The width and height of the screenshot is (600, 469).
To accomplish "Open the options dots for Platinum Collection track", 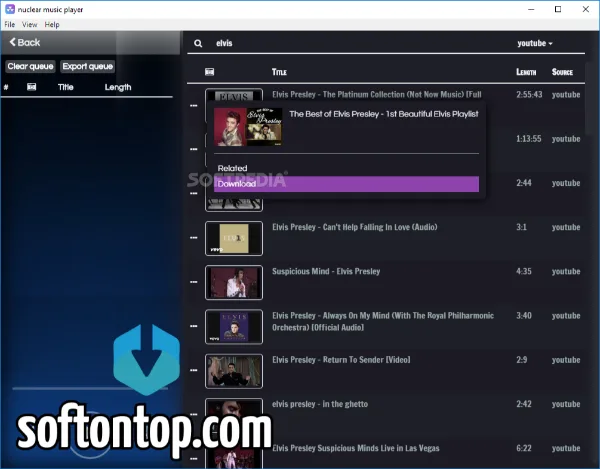I will (194, 105).
